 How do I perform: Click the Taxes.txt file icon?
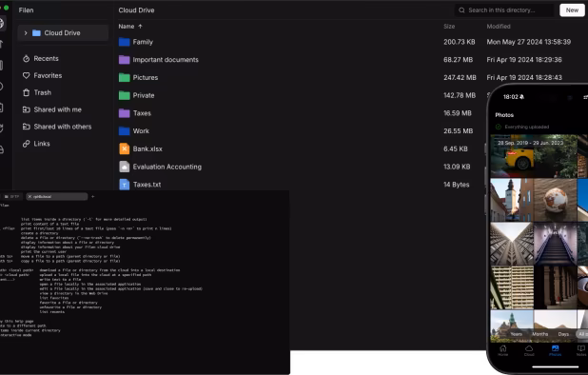pyautogui.click(x=124, y=185)
